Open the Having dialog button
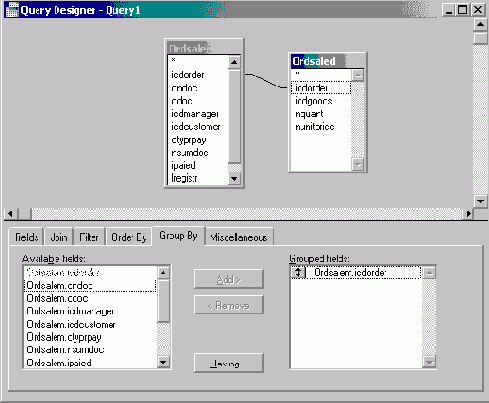 pyautogui.click(x=229, y=363)
